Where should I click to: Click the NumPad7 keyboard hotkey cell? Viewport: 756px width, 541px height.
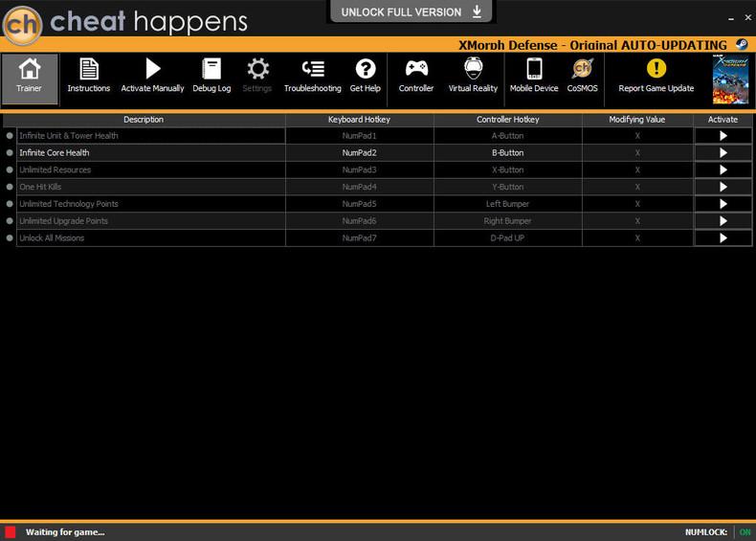359,237
